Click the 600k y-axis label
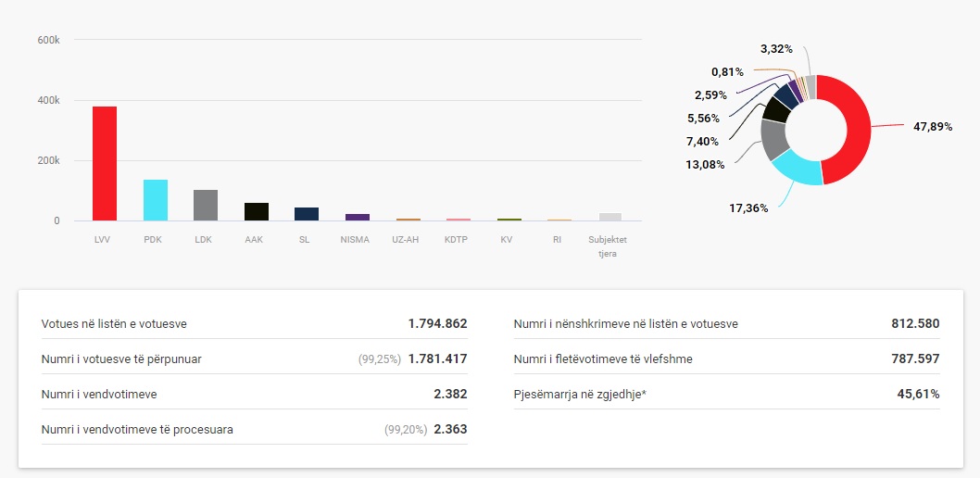Viewport: 980px width, 478px height. coord(49,41)
